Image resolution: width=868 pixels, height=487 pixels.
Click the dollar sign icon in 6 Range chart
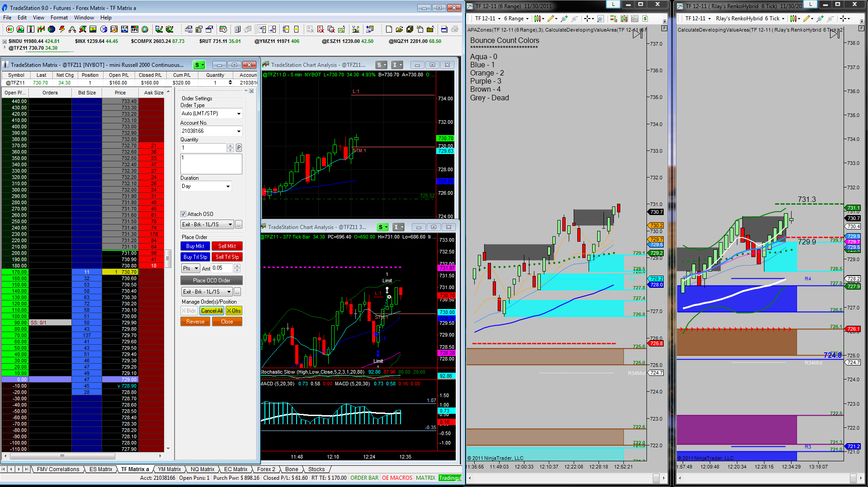645,19
